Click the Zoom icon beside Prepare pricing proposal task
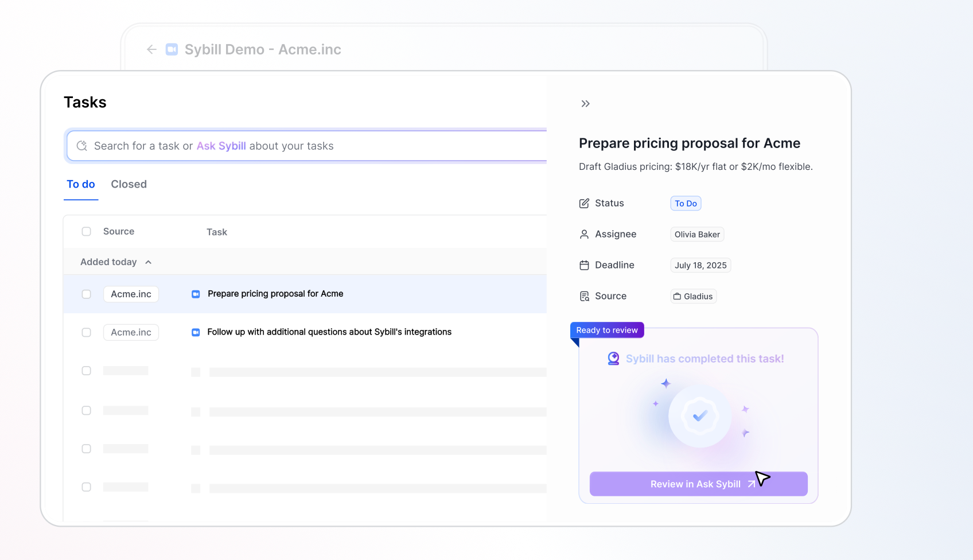The width and height of the screenshot is (973, 560). 196,294
